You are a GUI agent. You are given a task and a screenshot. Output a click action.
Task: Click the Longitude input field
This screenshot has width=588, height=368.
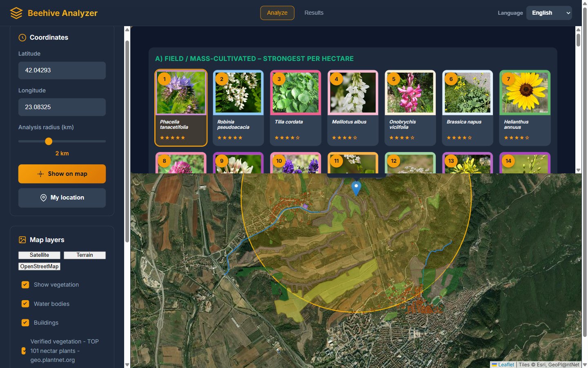(x=62, y=107)
